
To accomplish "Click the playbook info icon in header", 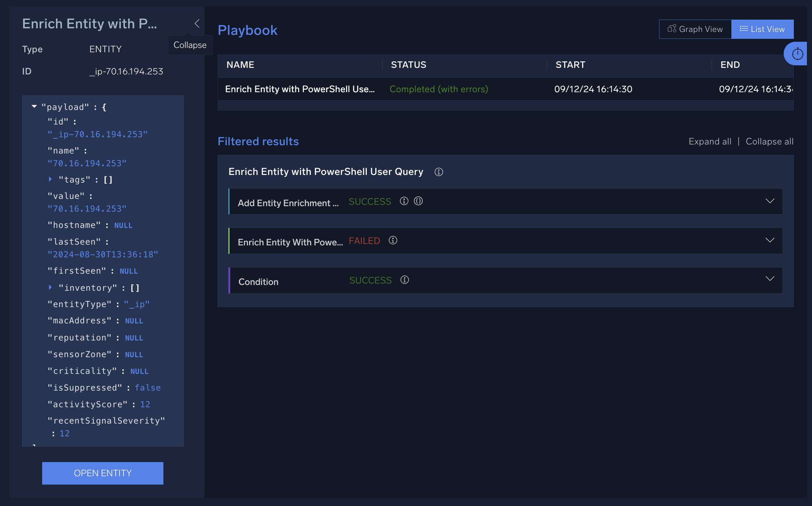I will [x=439, y=172].
